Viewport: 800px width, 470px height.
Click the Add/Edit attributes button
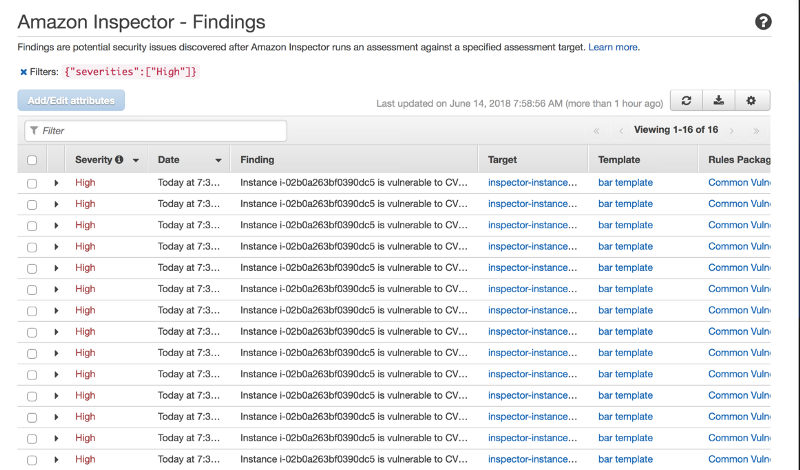click(x=71, y=101)
